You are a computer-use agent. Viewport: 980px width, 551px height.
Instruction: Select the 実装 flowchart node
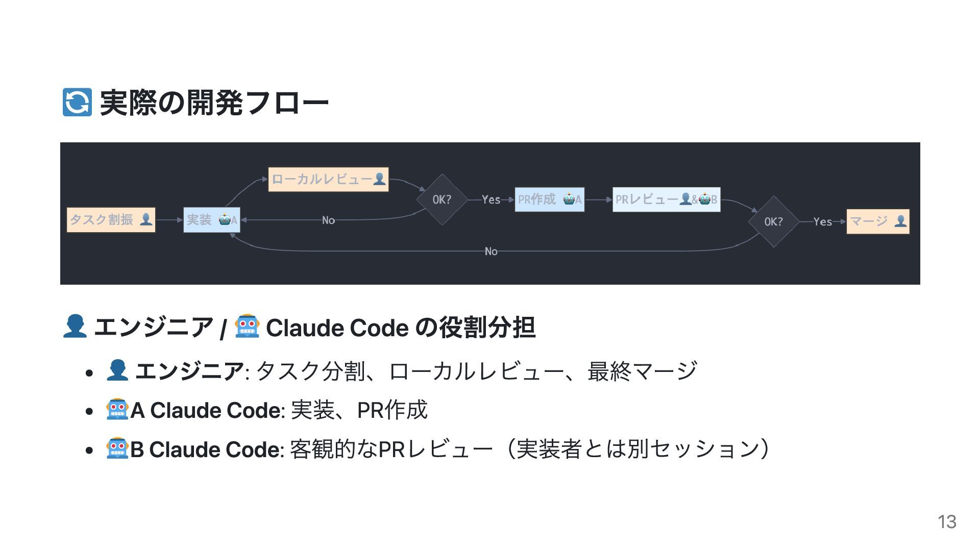pos(211,220)
